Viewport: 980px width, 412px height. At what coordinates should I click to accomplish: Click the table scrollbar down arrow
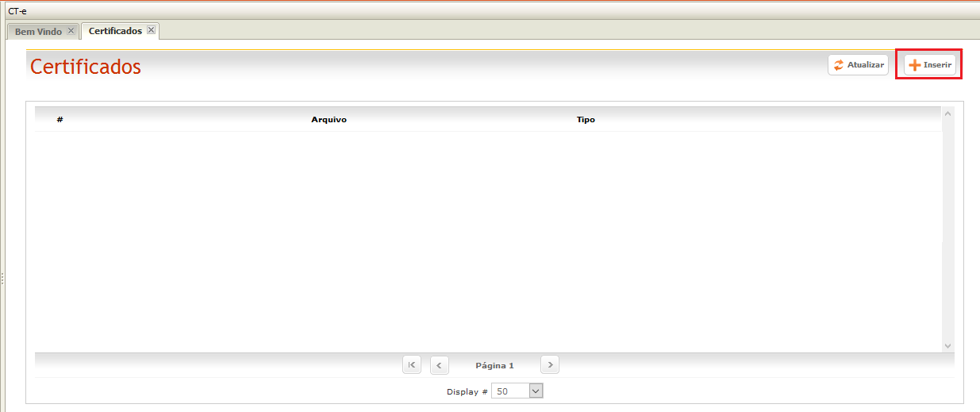947,346
